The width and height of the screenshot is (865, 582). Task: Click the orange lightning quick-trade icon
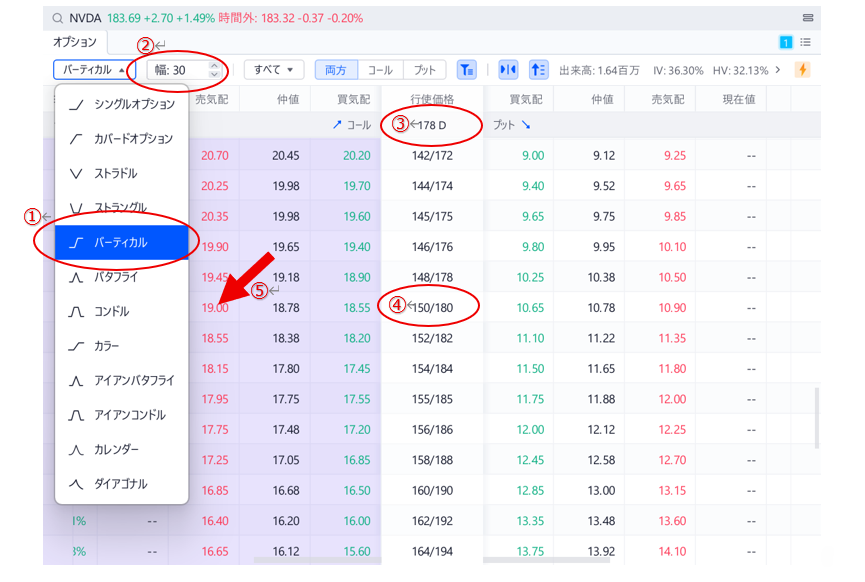coord(802,70)
